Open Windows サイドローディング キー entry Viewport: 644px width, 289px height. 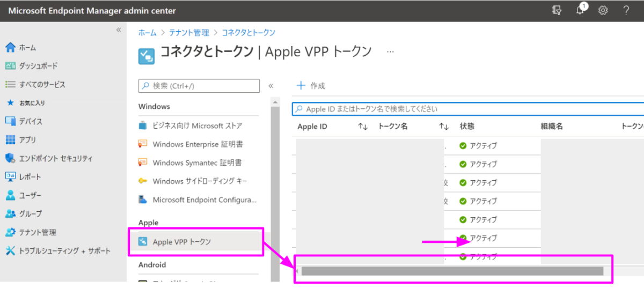(x=200, y=181)
